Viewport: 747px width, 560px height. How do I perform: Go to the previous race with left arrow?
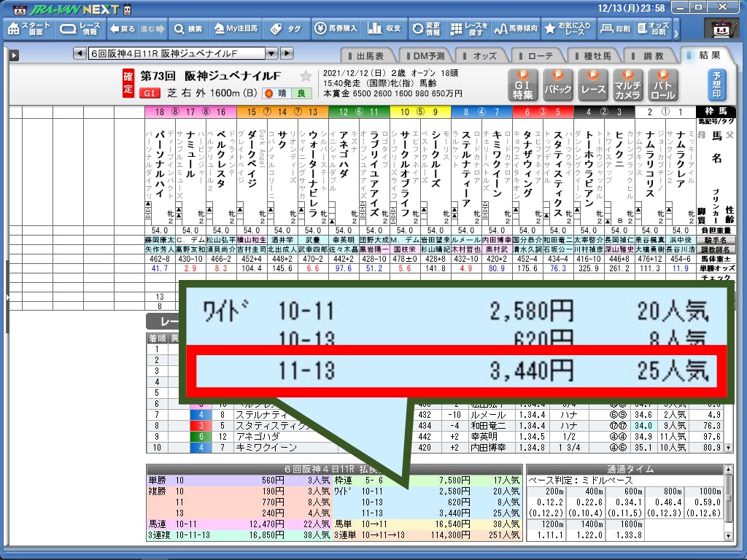point(80,54)
